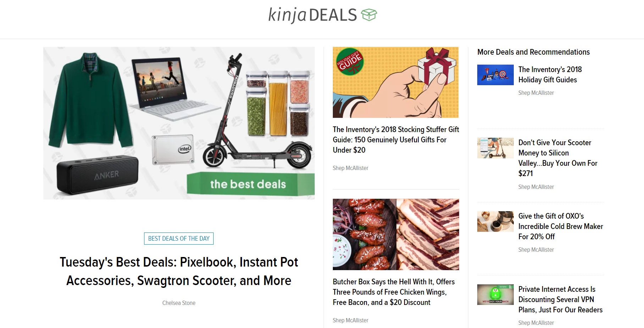Read OXO's Incredible Cold Brew Maker article
Screen dimensions: 644x328
[561, 226]
